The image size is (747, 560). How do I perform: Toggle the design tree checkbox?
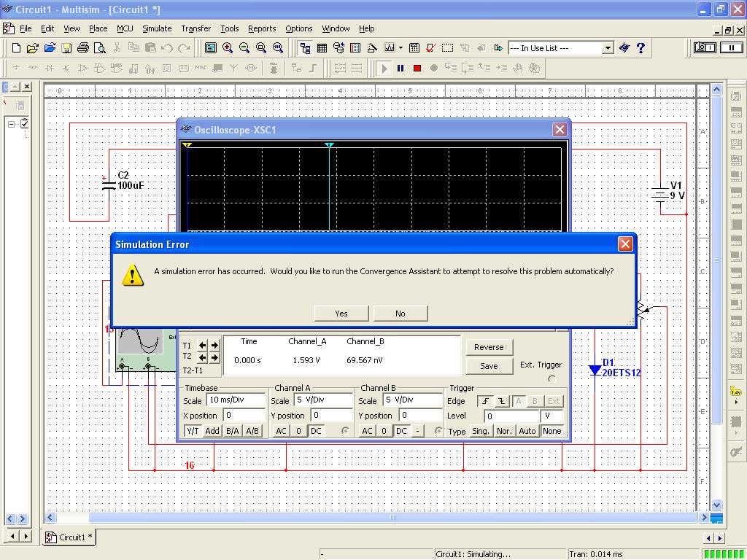tap(25, 123)
